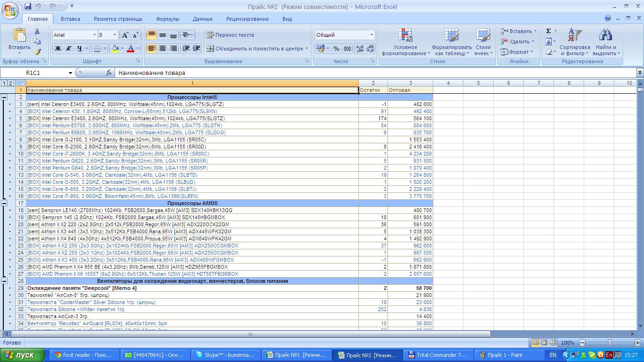Expand the formula bar
The image size is (644, 362).
640,73
